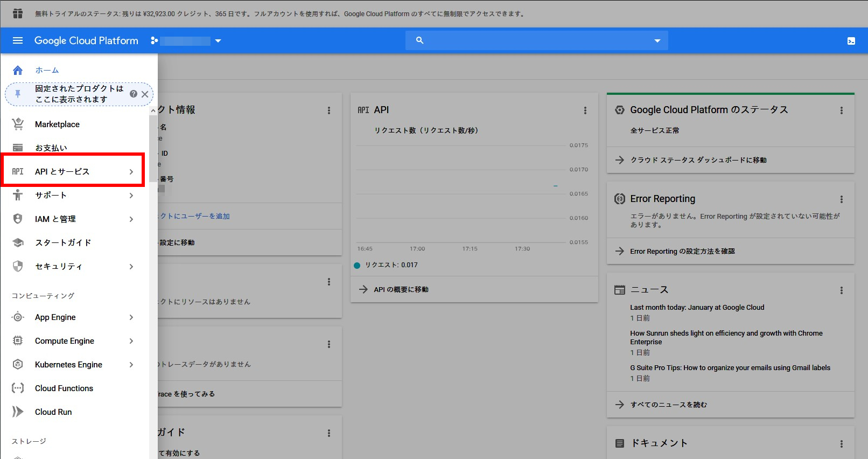Expand the search bar dropdown arrow
The image size is (868, 459).
tap(657, 41)
